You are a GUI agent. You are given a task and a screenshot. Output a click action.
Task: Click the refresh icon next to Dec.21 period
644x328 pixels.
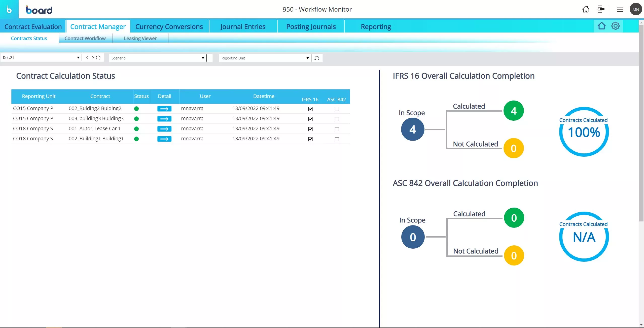[x=98, y=57]
